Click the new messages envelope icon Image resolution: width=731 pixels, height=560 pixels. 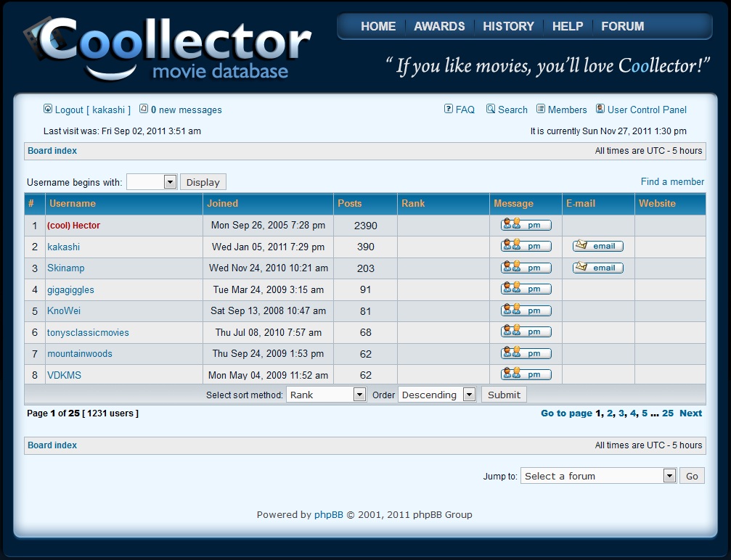click(144, 109)
